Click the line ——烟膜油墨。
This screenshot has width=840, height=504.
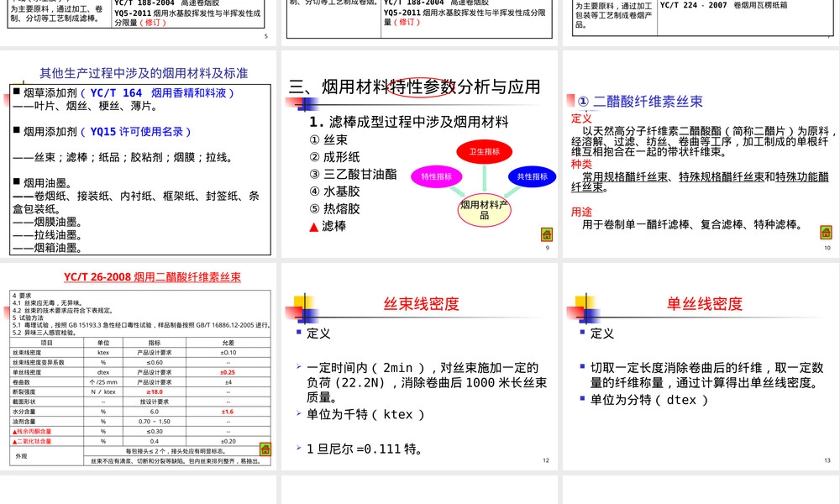click(x=47, y=222)
